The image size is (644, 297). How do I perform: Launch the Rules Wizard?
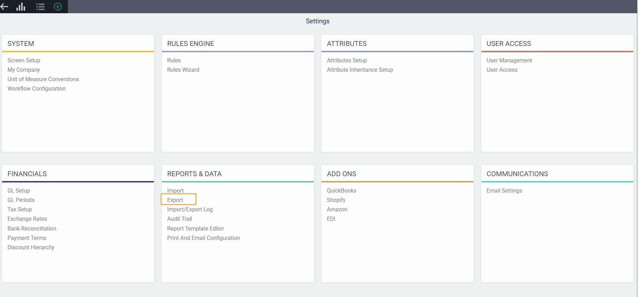click(183, 70)
